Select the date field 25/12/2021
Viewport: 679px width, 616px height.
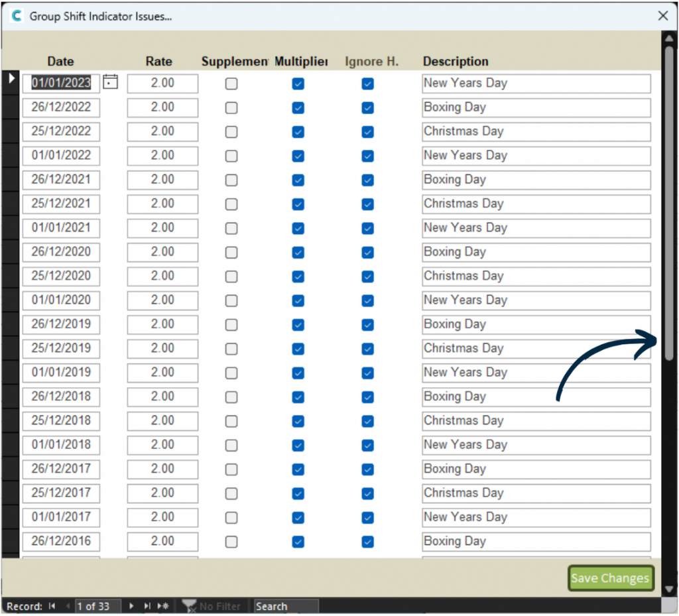61,204
